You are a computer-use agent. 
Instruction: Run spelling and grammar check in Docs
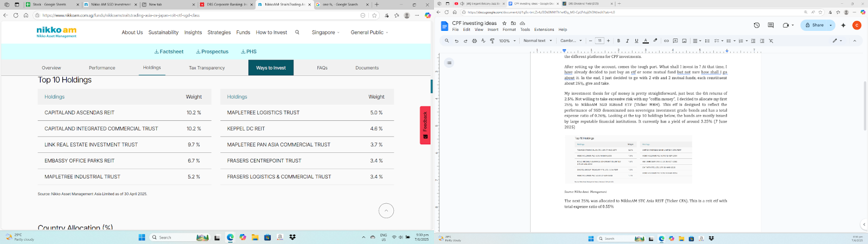(x=483, y=41)
